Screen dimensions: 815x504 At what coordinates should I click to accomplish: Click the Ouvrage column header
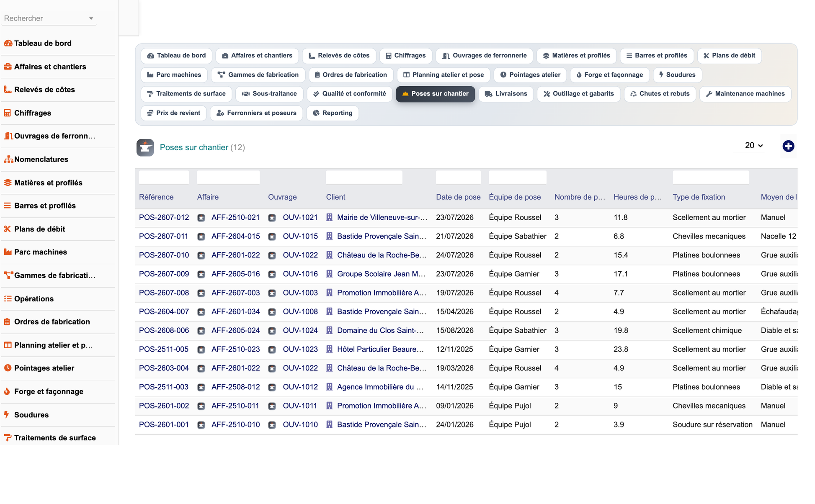[x=282, y=197]
